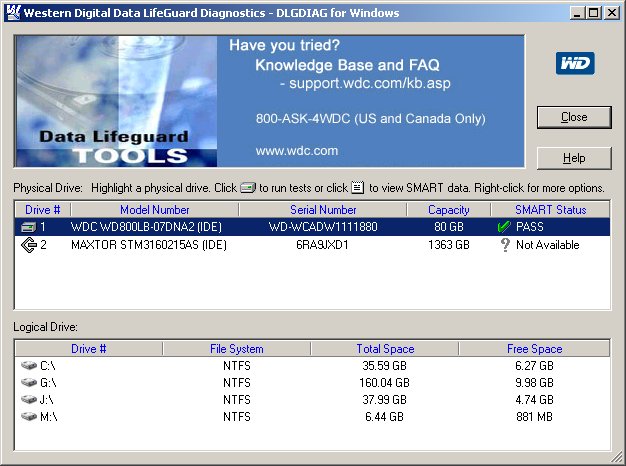The width and height of the screenshot is (626, 466).
Task: Sort by File System column header
Action: tap(237, 349)
